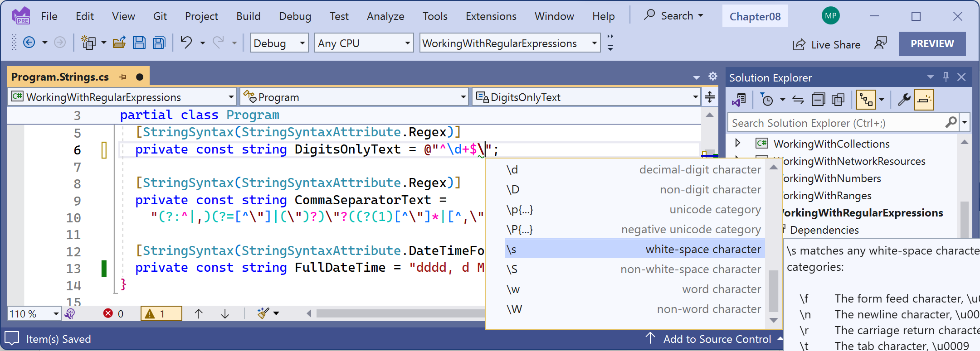Click the PREVIEW button
This screenshot has height=351, width=980.
tap(932, 43)
